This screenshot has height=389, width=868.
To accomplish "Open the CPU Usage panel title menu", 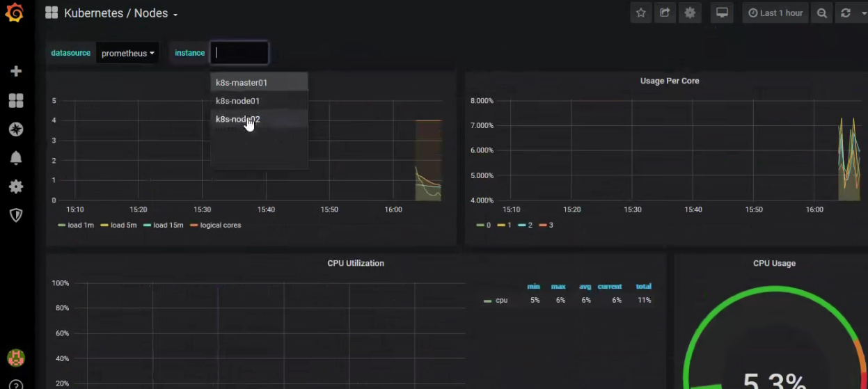I will point(774,263).
